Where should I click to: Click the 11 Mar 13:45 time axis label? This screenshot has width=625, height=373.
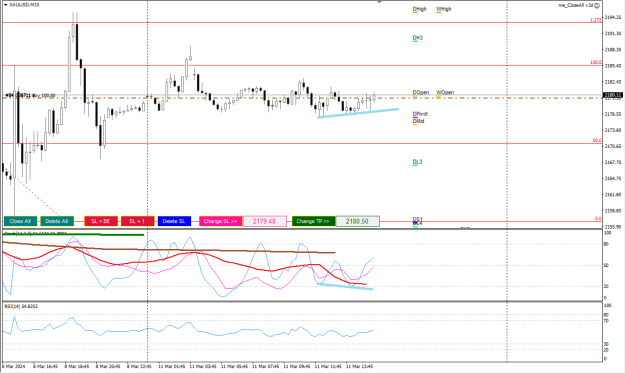click(360, 366)
